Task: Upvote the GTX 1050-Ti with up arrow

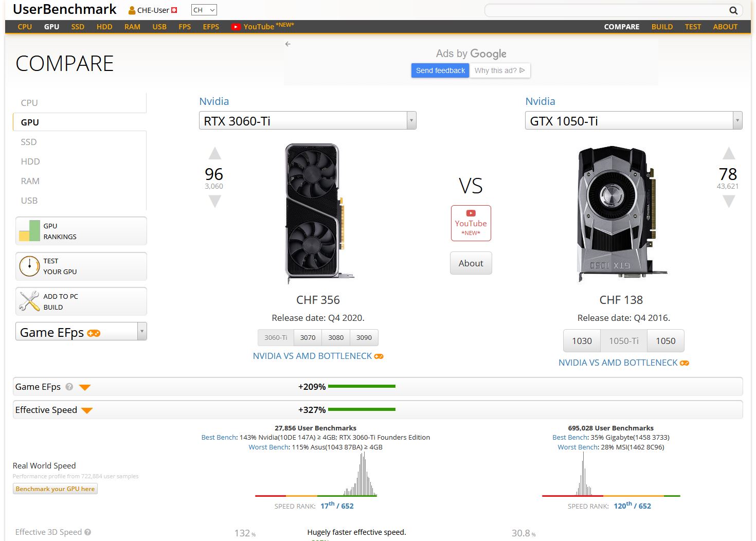Action: point(728,153)
